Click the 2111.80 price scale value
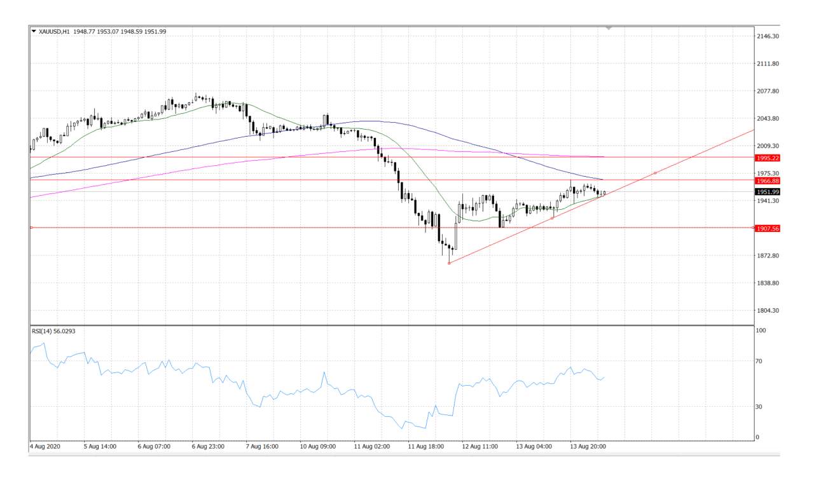The image size is (814, 504). point(768,64)
